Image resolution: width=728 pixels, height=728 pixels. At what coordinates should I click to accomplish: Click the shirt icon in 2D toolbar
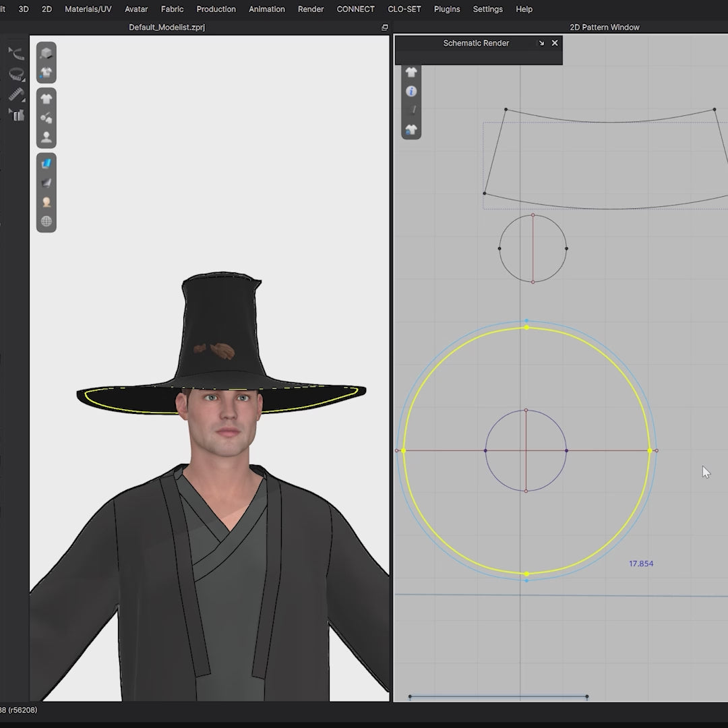(411, 72)
